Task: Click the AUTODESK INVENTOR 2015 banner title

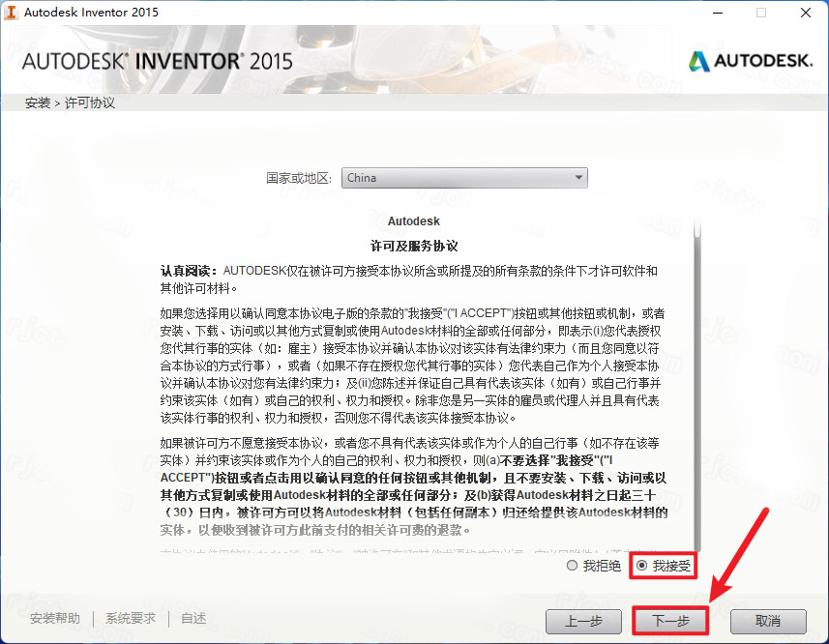Action: 157,61
